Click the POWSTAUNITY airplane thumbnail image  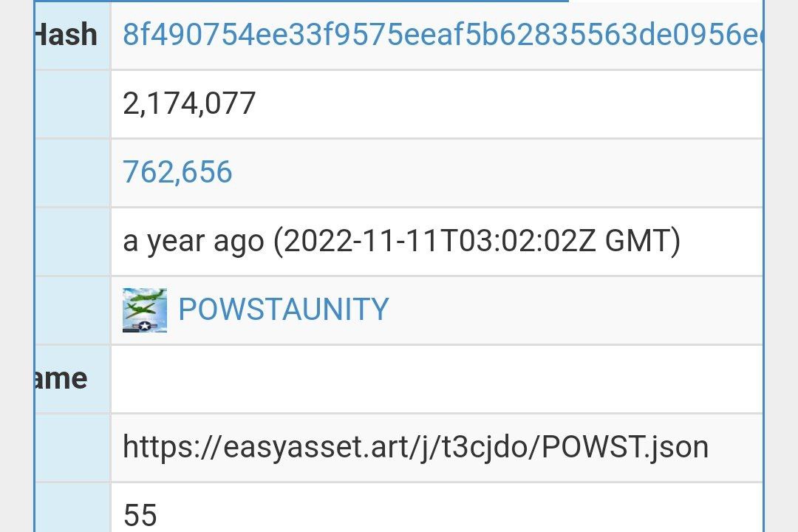tap(145, 310)
